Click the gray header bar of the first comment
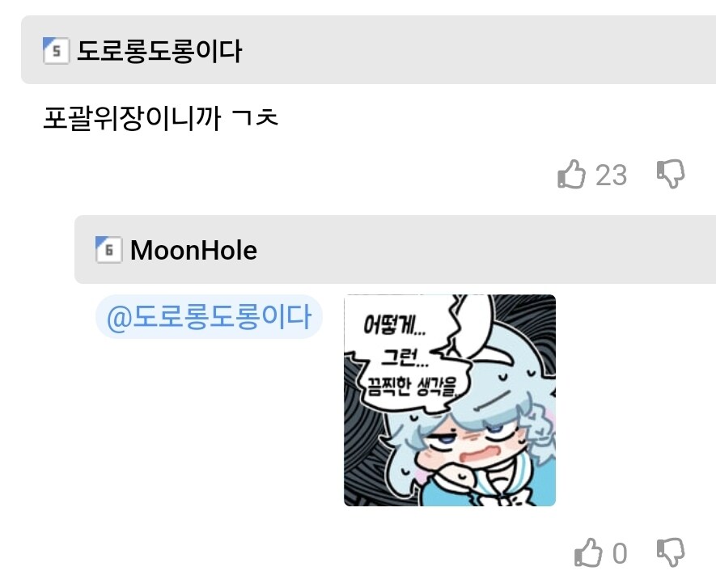This screenshot has width=716, height=588. tap(368, 50)
